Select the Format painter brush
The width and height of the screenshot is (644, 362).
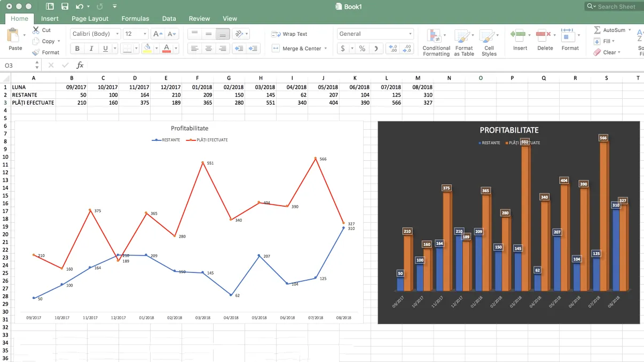click(x=36, y=52)
